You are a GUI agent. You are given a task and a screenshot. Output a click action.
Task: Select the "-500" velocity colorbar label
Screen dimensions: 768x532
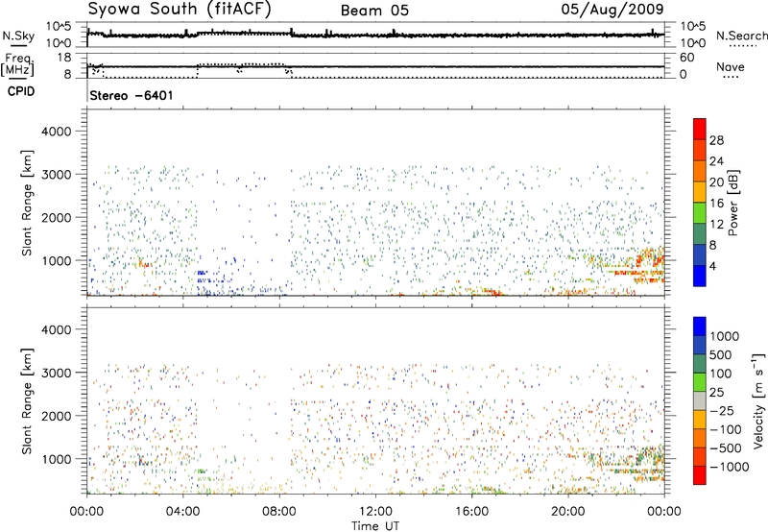tap(726, 447)
